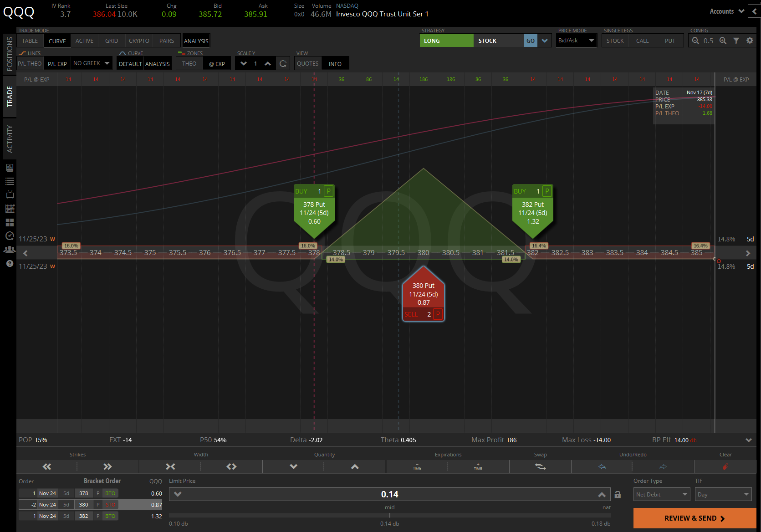Undo the last order change
Image resolution: width=761 pixels, height=532 pixels.
click(x=602, y=466)
